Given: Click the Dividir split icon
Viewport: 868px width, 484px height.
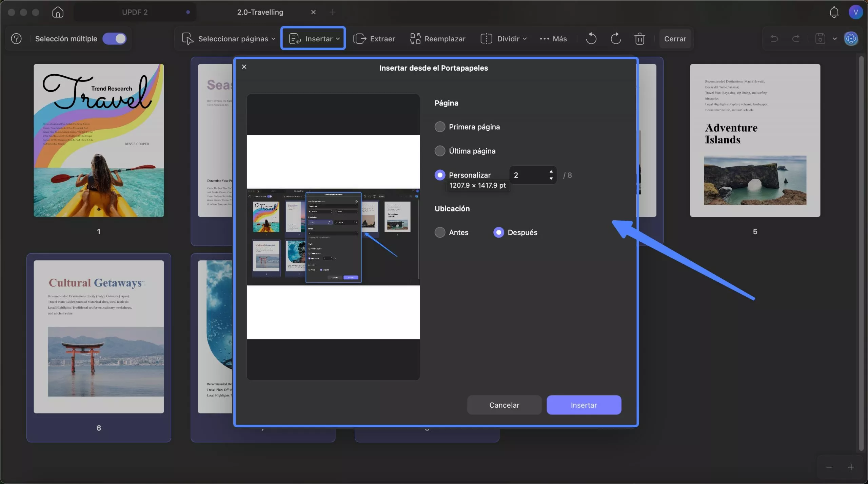Looking at the screenshot, I should (x=486, y=39).
